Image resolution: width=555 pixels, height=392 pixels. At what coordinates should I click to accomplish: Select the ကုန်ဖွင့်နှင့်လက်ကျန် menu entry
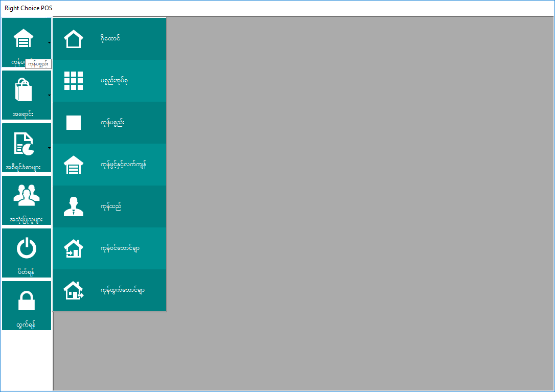tap(124, 165)
